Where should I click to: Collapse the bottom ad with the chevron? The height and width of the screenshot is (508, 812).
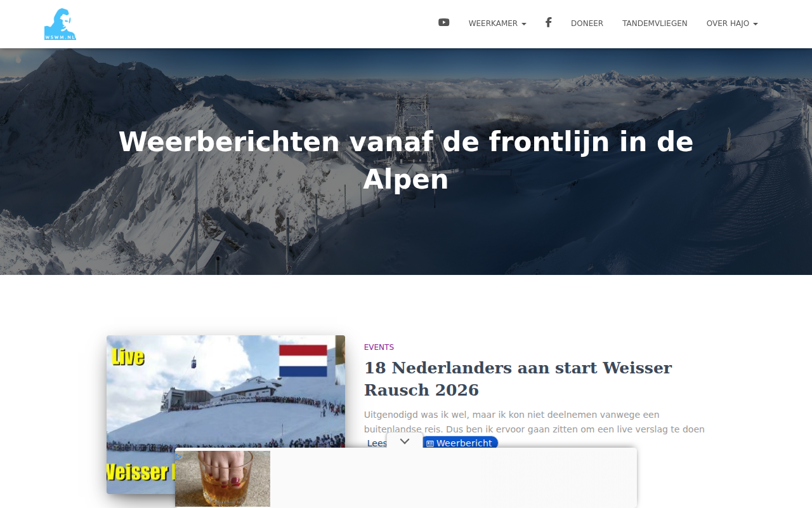coord(405,441)
